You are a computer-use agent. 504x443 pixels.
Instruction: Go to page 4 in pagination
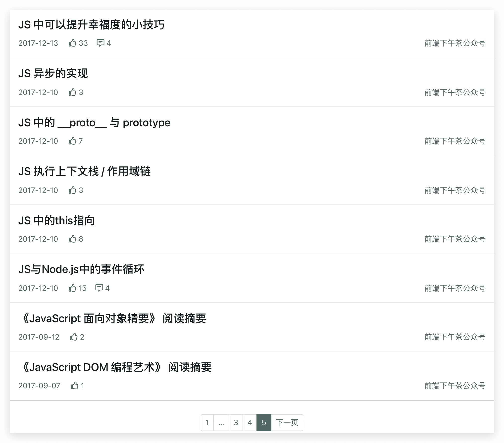tap(250, 422)
